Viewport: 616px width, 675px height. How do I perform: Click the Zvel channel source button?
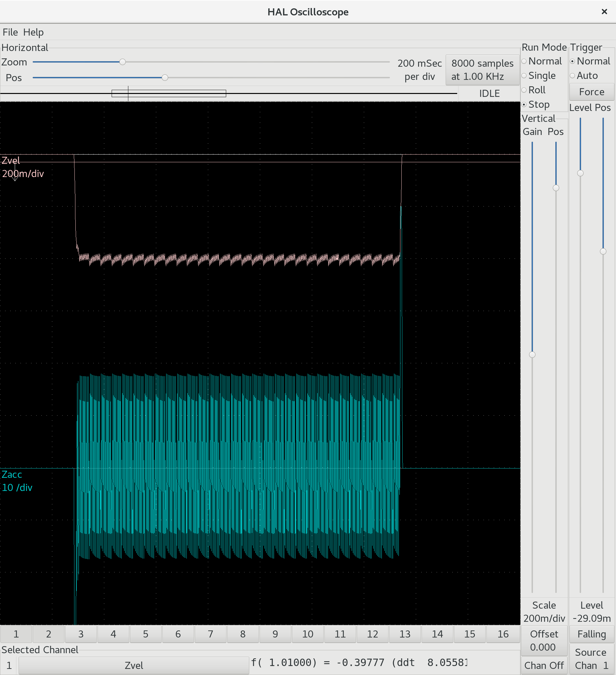pos(134,665)
